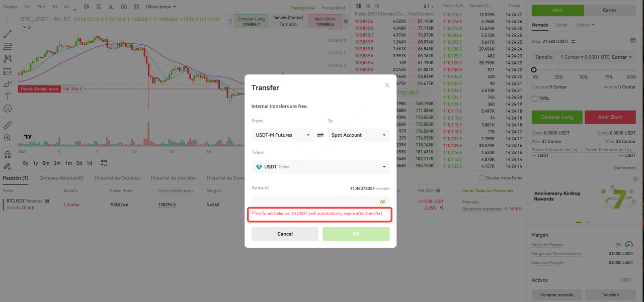Image resolution: width=644 pixels, height=302 pixels.
Task: Select the trend line drawing tool
Action: pos(8,34)
